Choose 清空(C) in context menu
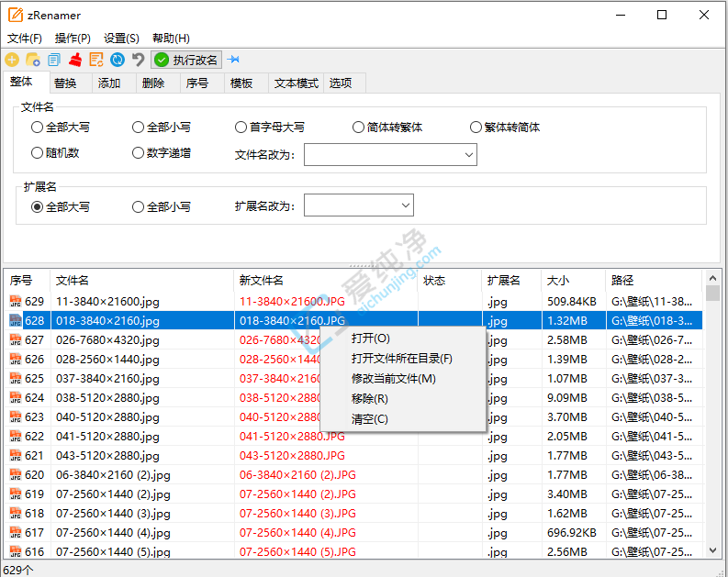The width and height of the screenshot is (728, 577). 403,419
